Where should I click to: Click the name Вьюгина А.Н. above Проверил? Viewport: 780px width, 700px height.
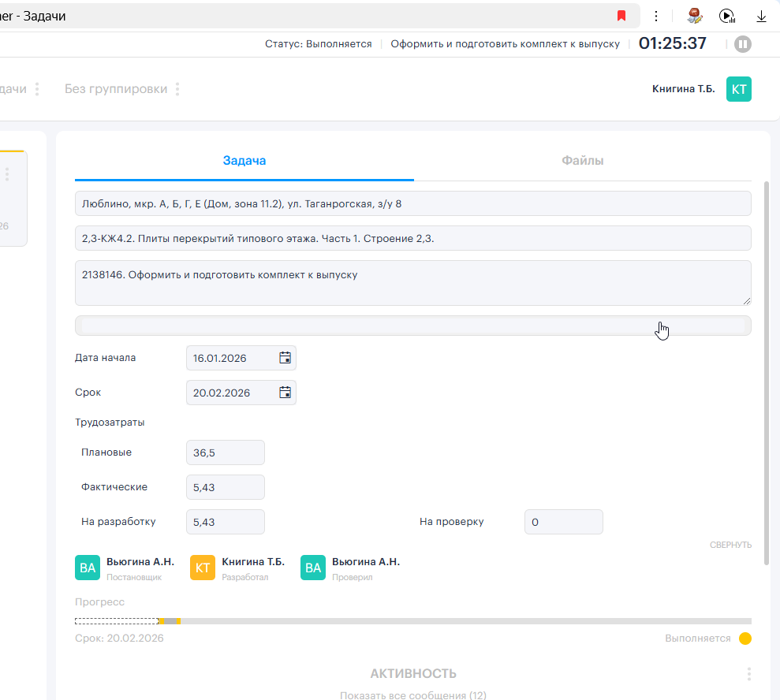point(366,562)
